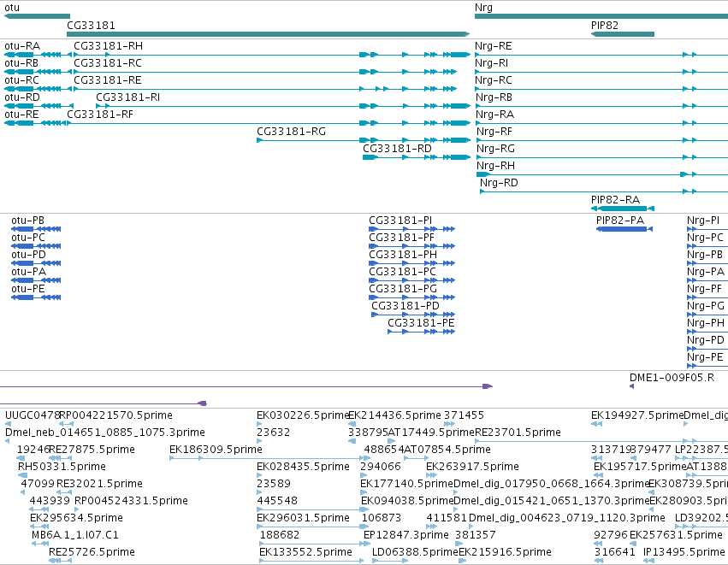Screen dimensions: 728x565
Task: Select the IP13495.5prime EST label
Action: pos(684,552)
